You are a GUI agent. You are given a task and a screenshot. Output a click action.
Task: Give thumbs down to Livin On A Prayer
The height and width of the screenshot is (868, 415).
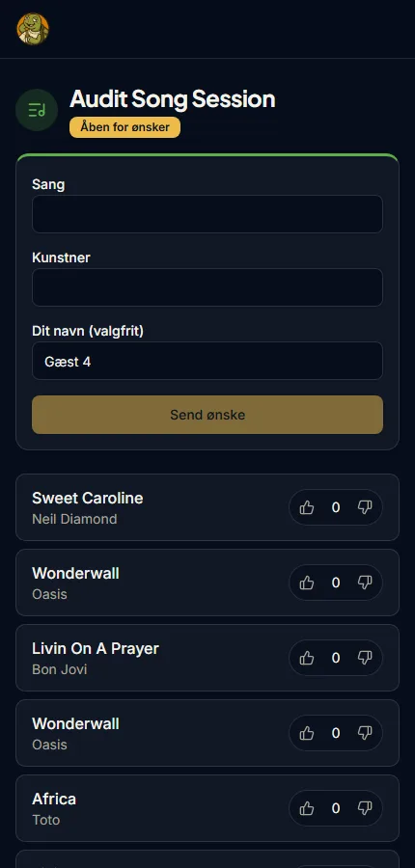coord(365,658)
